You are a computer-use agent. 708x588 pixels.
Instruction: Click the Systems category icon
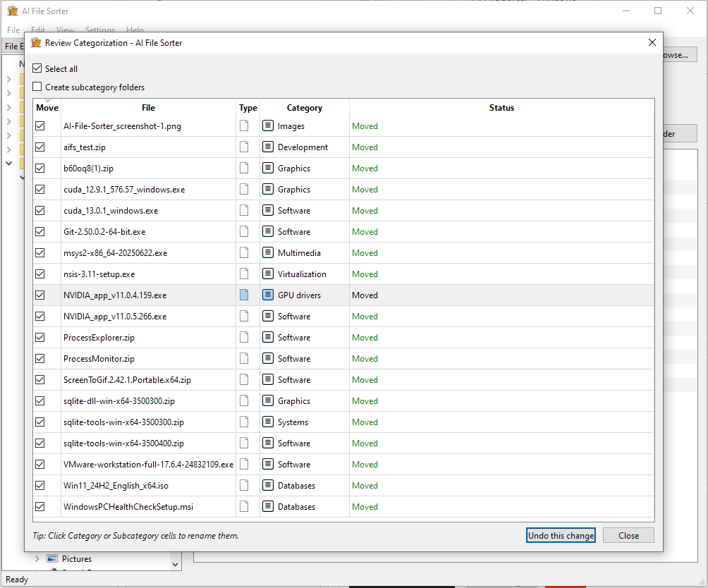(268, 422)
